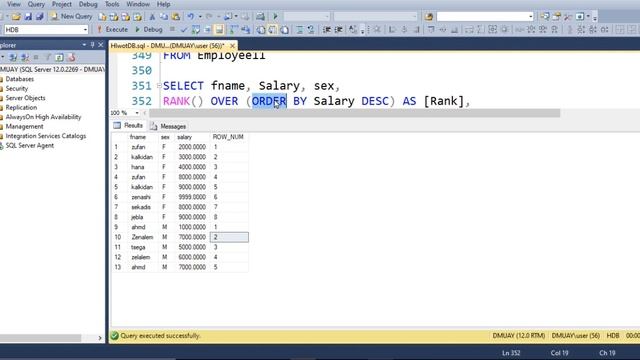Close the HlwotDB.sql tab
This screenshot has height=360, width=640.
point(232,45)
